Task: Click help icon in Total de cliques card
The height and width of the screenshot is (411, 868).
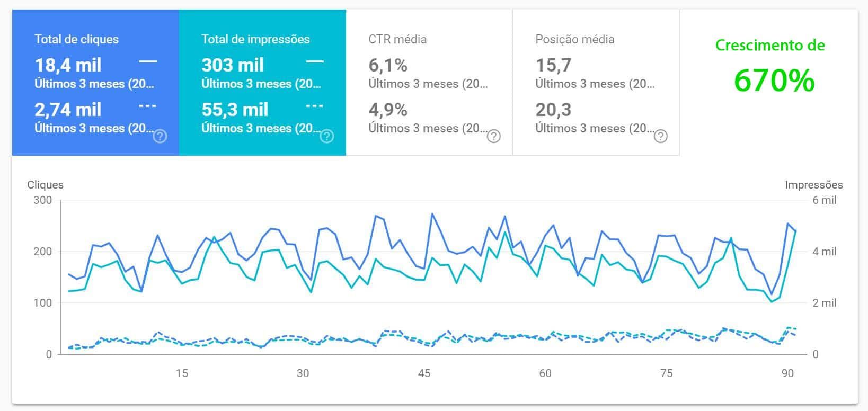Action: pos(160,137)
